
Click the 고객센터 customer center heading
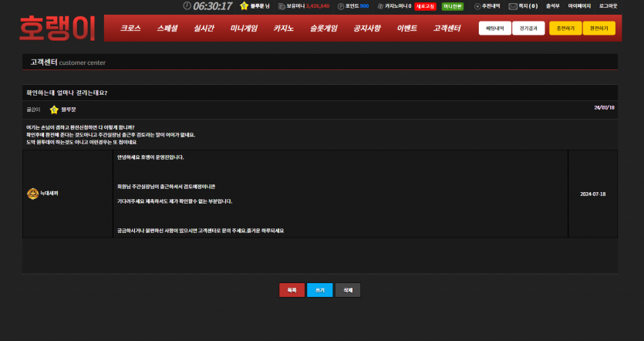pos(68,62)
